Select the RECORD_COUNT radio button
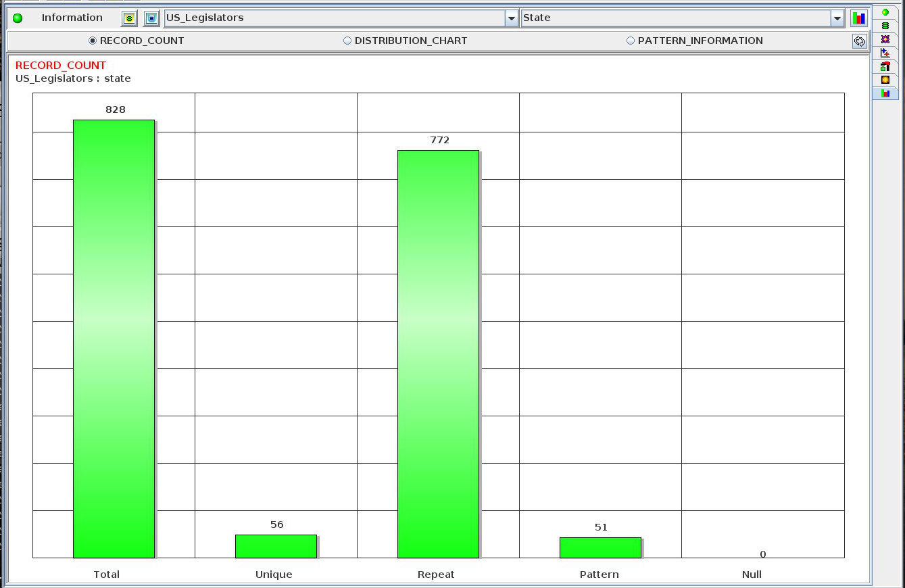Image resolution: width=905 pixels, height=588 pixels. click(93, 41)
